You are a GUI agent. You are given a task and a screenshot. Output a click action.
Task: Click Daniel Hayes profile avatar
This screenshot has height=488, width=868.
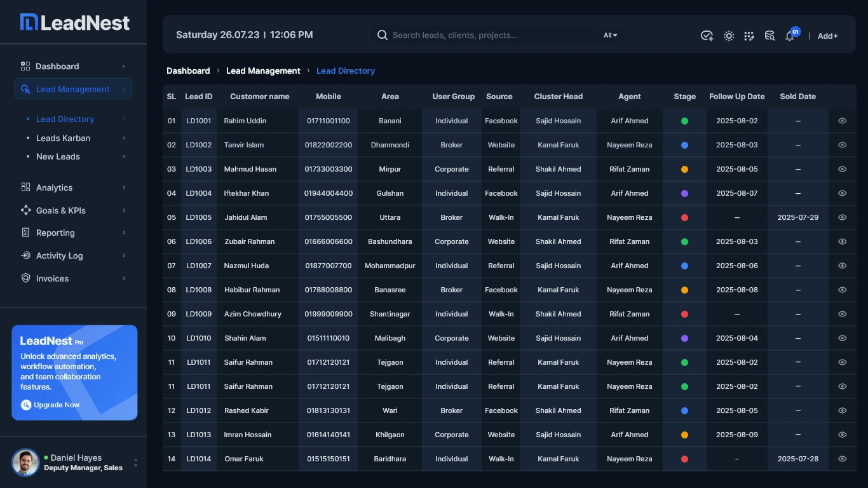(x=25, y=463)
